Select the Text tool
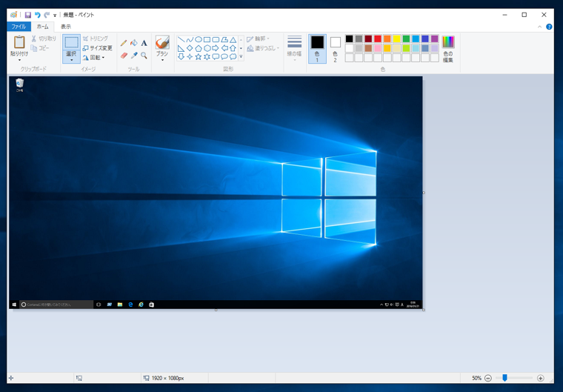This screenshot has width=563, height=392. (144, 43)
